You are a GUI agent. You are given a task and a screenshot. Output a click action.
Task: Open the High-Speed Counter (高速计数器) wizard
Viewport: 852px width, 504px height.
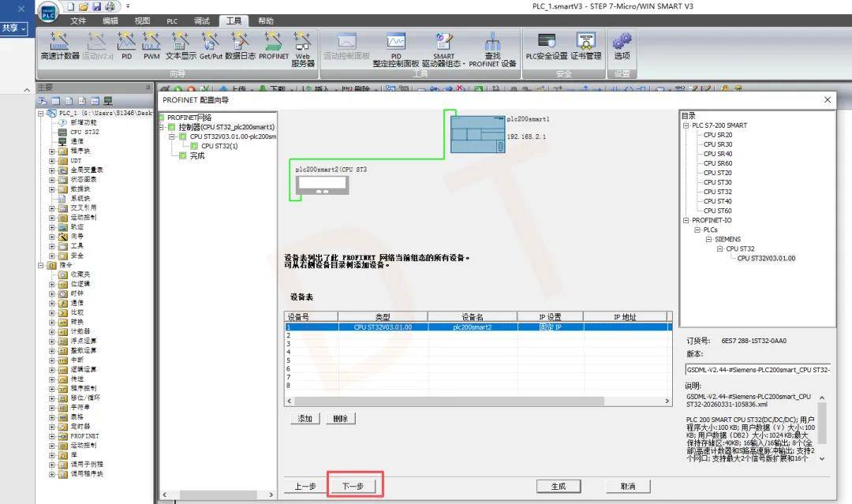coord(59,47)
